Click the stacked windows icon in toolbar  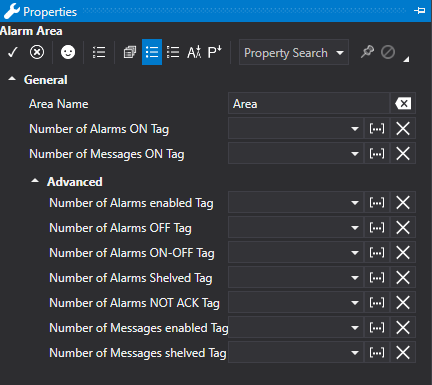coord(130,52)
